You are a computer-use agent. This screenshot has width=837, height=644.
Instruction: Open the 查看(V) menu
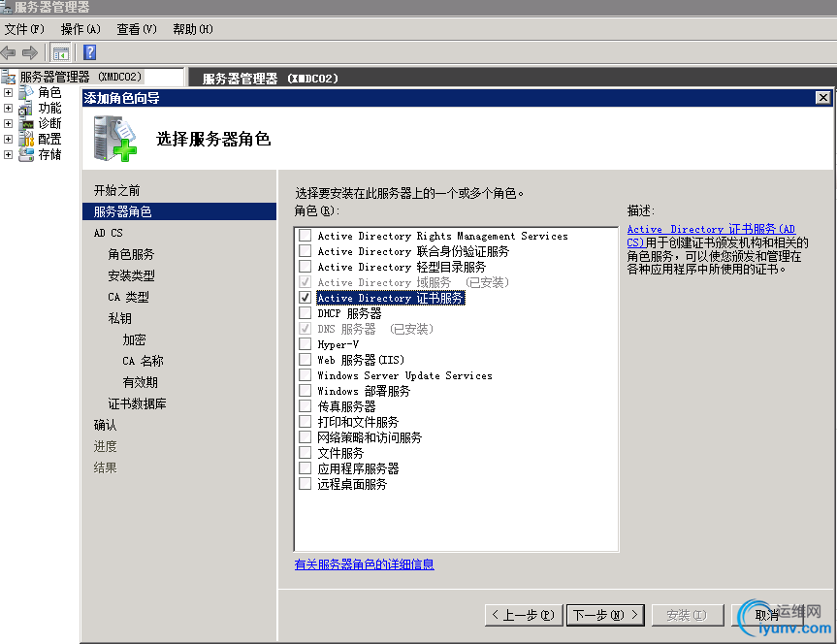coord(137,29)
